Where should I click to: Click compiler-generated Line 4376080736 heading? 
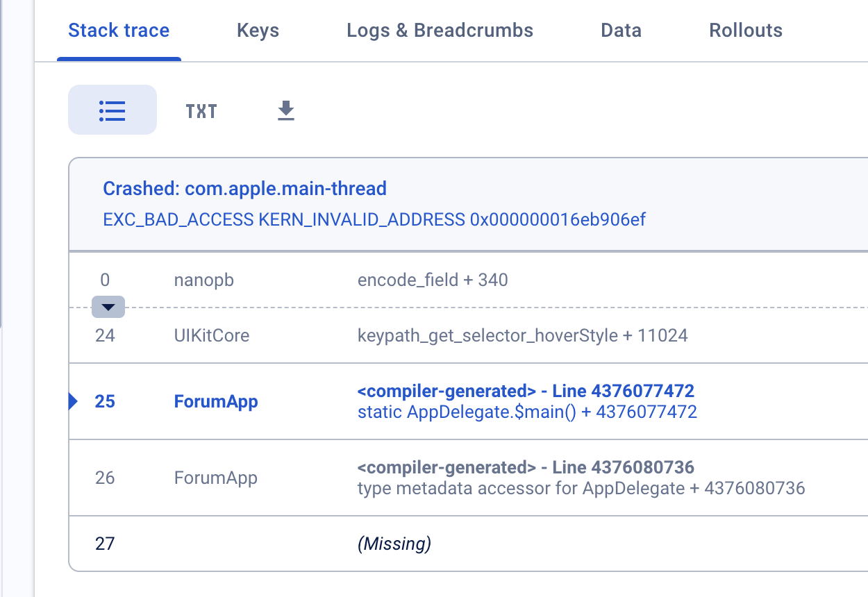(526, 467)
